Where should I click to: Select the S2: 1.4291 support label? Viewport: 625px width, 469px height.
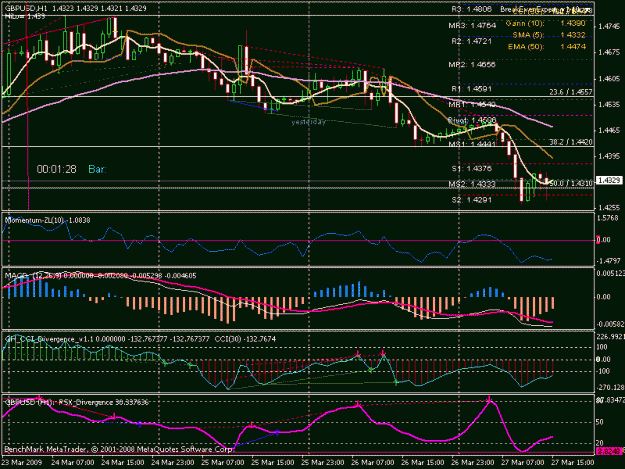pos(472,200)
